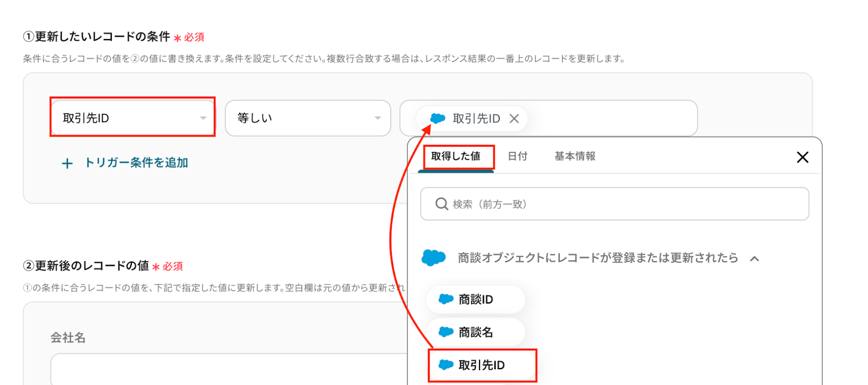Select the 商談名 value chip

[475, 332]
